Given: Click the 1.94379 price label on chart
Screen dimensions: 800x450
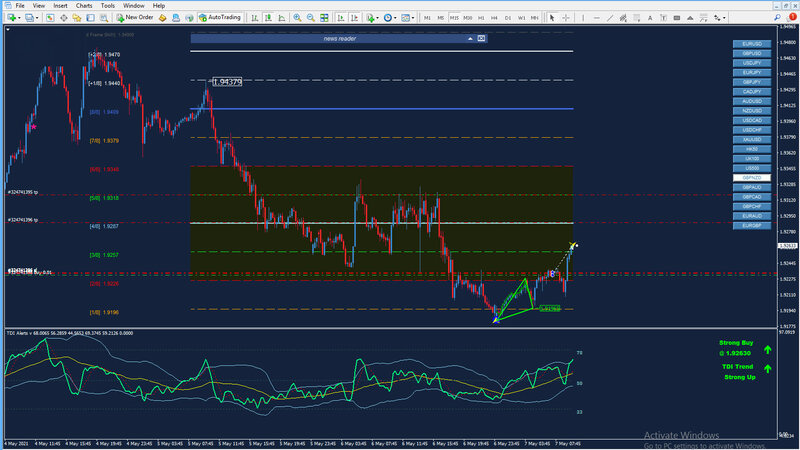Looking at the screenshot, I should click(x=227, y=82).
